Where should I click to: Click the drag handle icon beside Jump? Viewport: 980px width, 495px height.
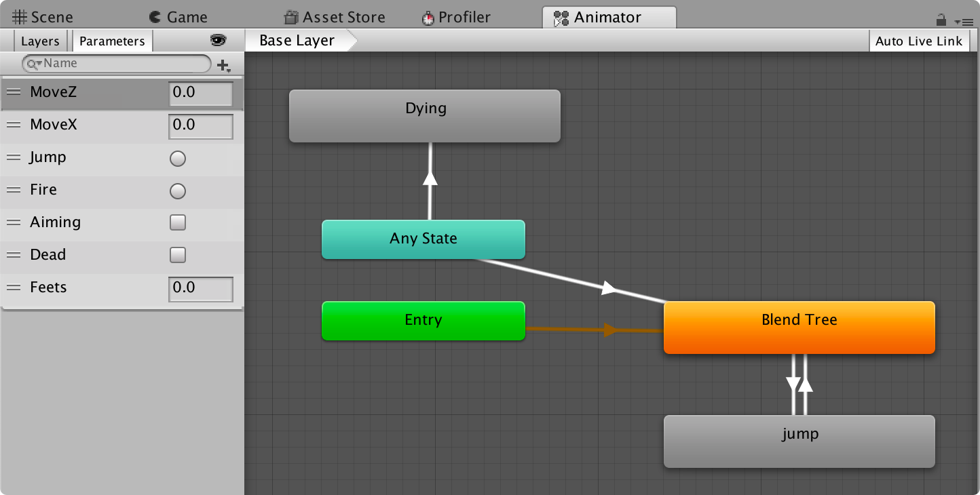pyautogui.click(x=14, y=157)
